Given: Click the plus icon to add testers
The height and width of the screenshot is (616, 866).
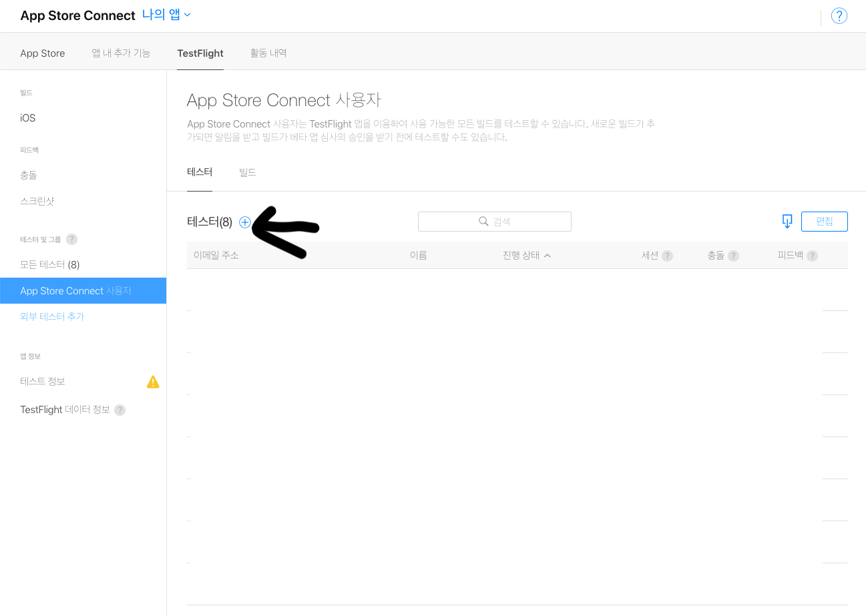Looking at the screenshot, I should 245,222.
